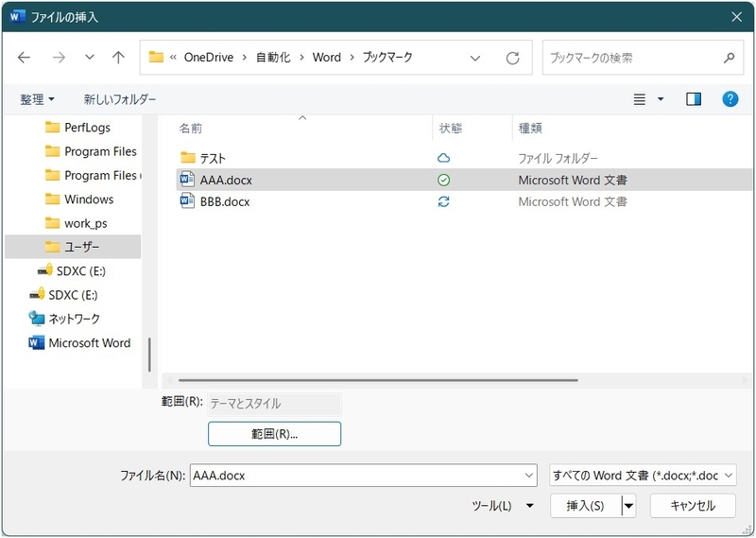
Task: Select the indented SDXC (E:) drive
Action: (x=72, y=271)
